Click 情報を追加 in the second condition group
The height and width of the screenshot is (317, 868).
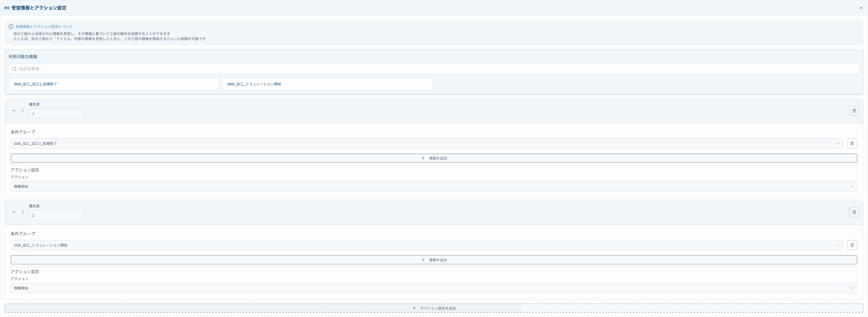tap(433, 260)
